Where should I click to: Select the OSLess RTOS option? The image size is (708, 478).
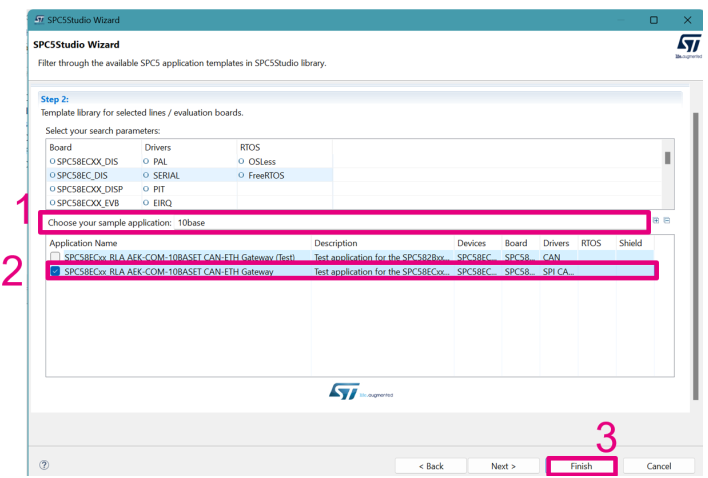257,161
